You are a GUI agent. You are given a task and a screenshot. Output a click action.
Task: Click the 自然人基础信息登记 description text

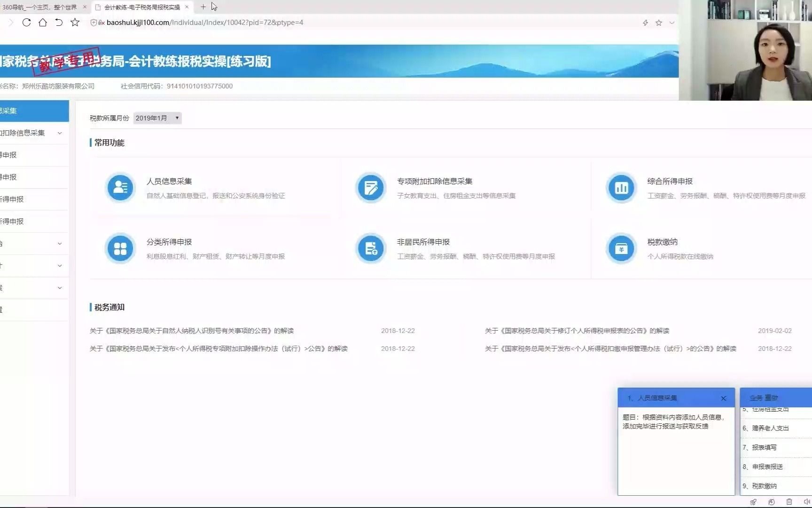pos(216,196)
